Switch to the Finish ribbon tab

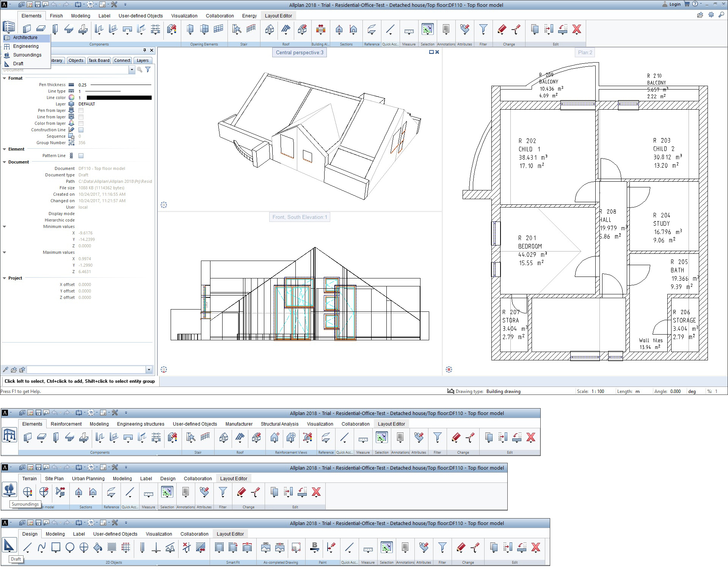(x=56, y=16)
